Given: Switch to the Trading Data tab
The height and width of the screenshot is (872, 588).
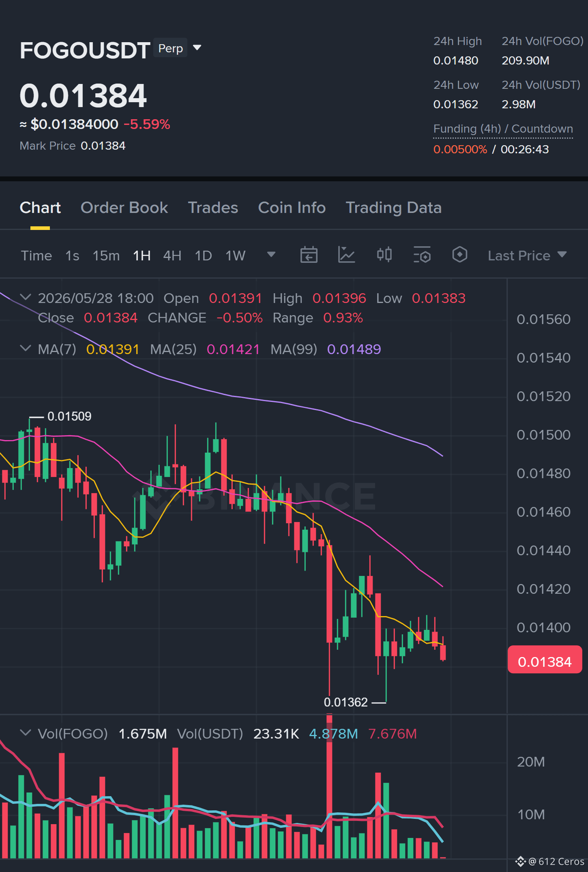Looking at the screenshot, I should coord(393,208).
